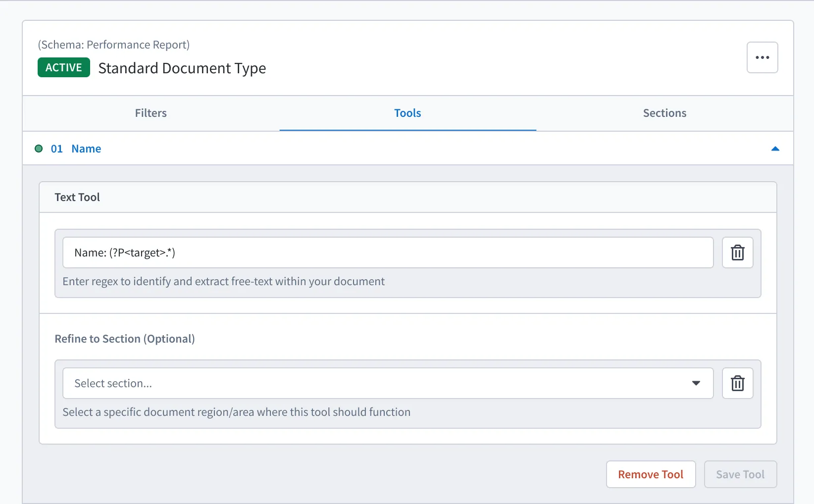Viewport: 814px width, 504px height.
Task: Click the Save Tool button
Action: 740,474
